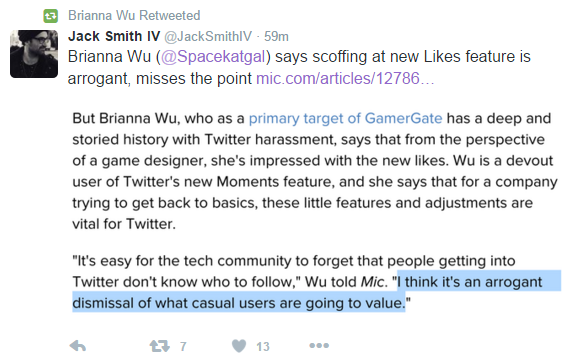Click the "vital for Twitter." sentence ending
This screenshot has height=364, width=583.
click(124, 224)
